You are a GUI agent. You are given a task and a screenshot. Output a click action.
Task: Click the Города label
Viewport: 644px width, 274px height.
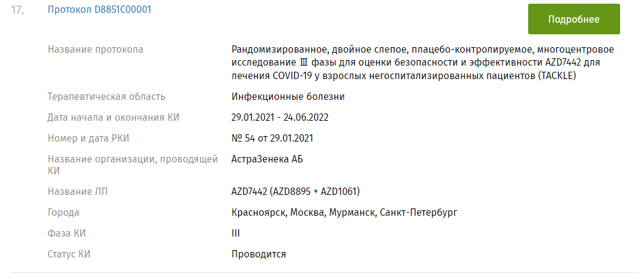coord(64,213)
